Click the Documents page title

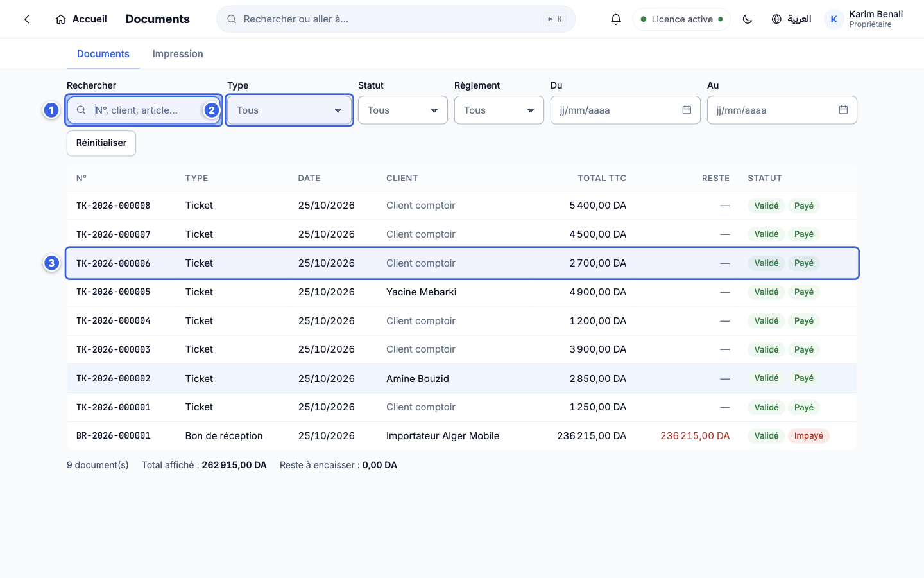[x=158, y=19]
